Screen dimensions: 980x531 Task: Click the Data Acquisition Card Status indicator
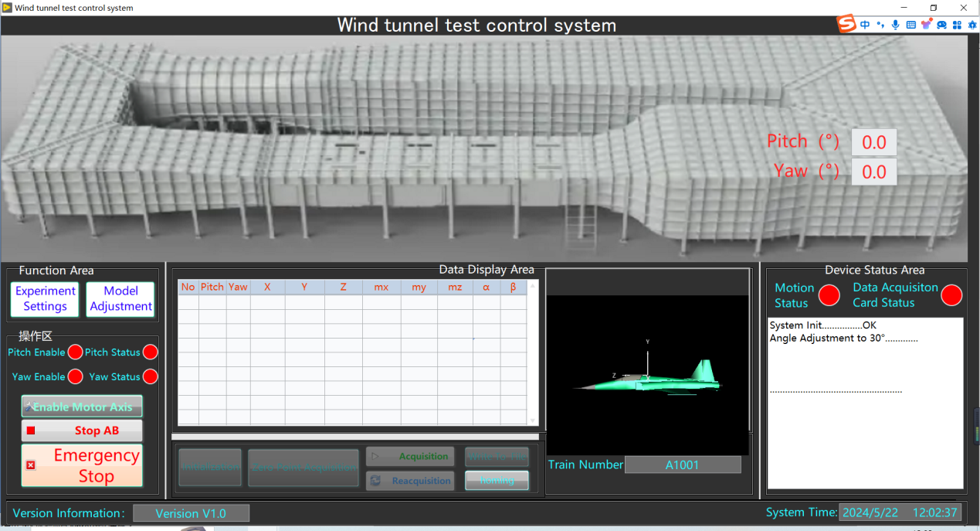951,295
